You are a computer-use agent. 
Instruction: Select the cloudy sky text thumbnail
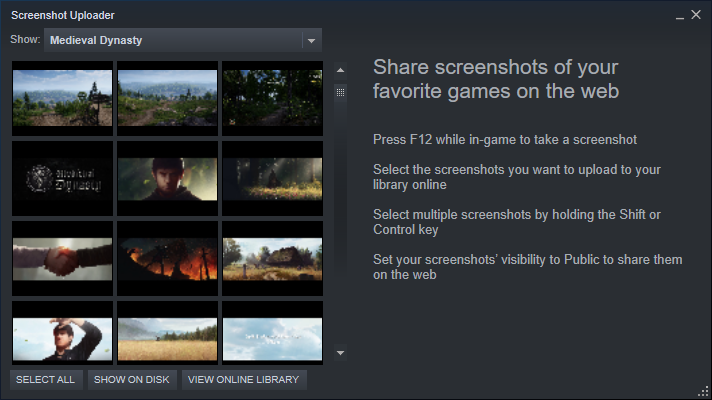click(x=272, y=333)
